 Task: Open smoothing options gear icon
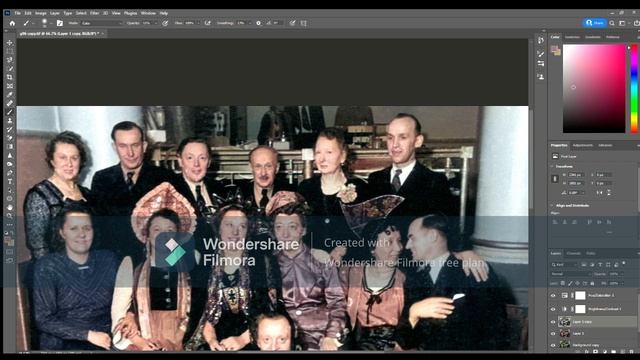(x=258, y=23)
